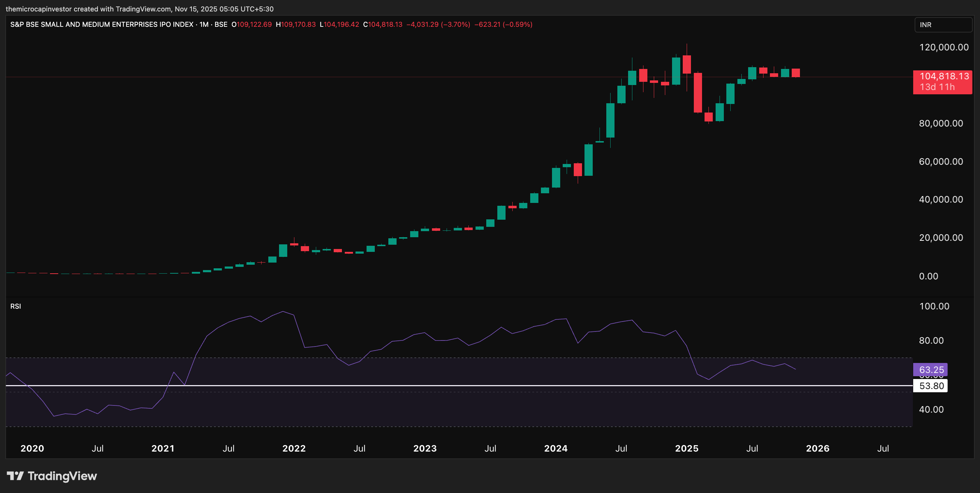Select the white 53.80 level label

coord(931,386)
